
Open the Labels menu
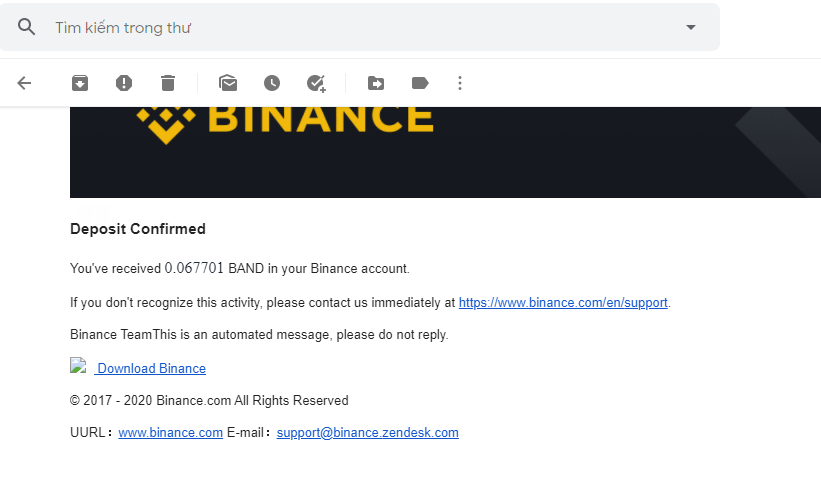[x=420, y=83]
